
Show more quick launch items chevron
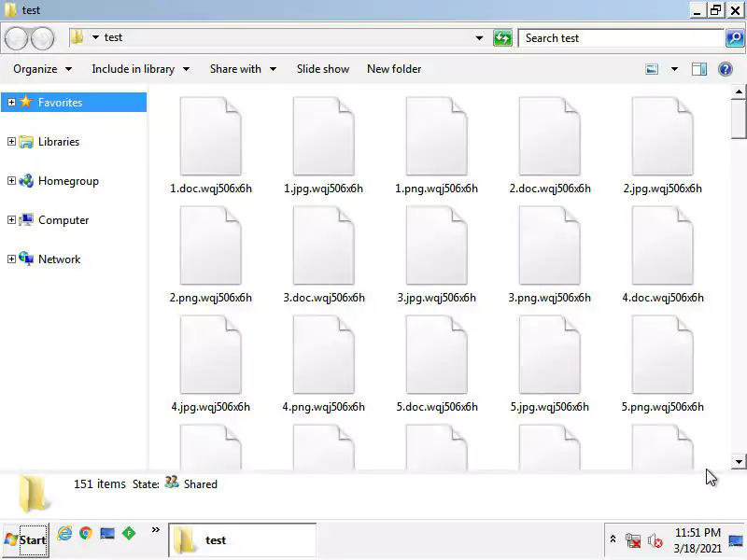[155, 529]
